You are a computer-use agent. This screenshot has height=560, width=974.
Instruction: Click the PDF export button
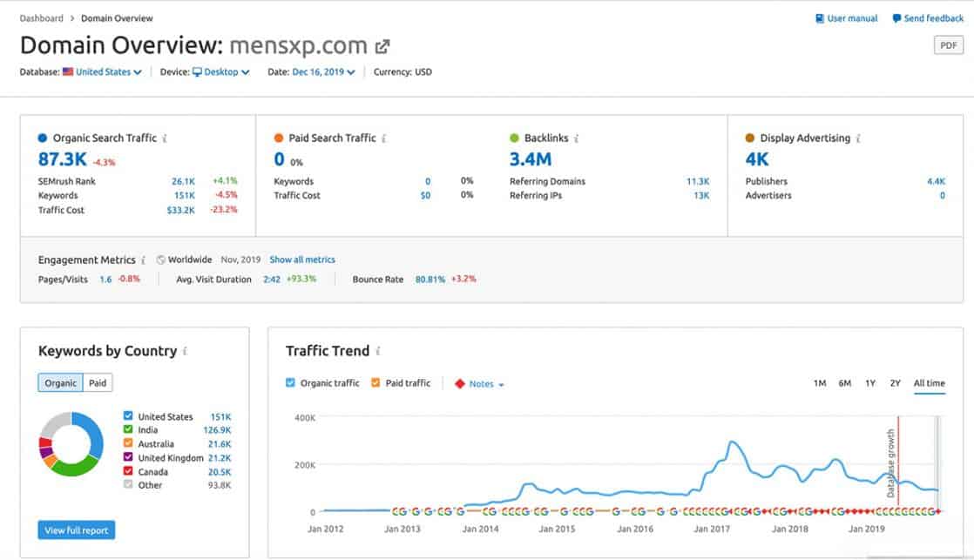[947, 46]
